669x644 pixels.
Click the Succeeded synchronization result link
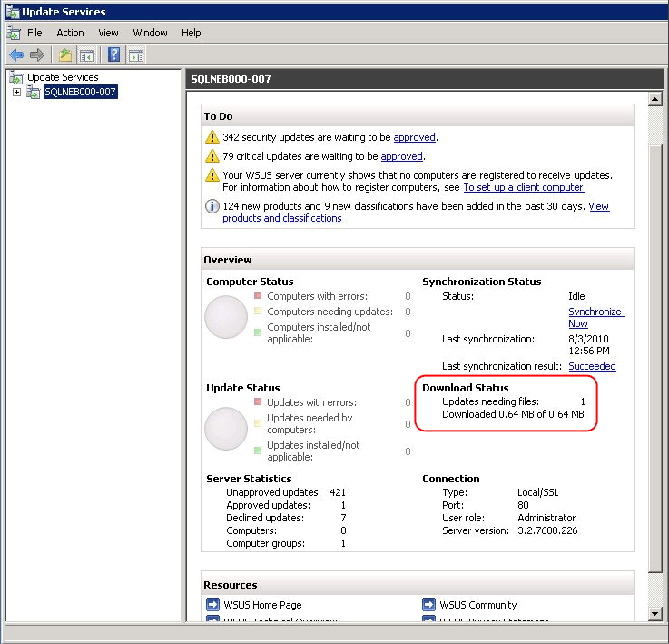(592, 366)
